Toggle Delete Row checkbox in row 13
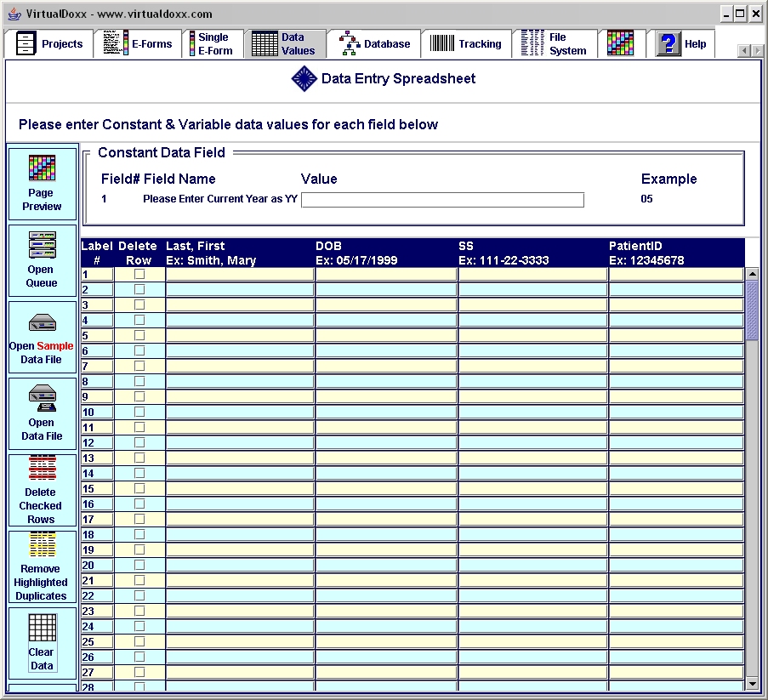768x700 pixels. tap(139, 458)
